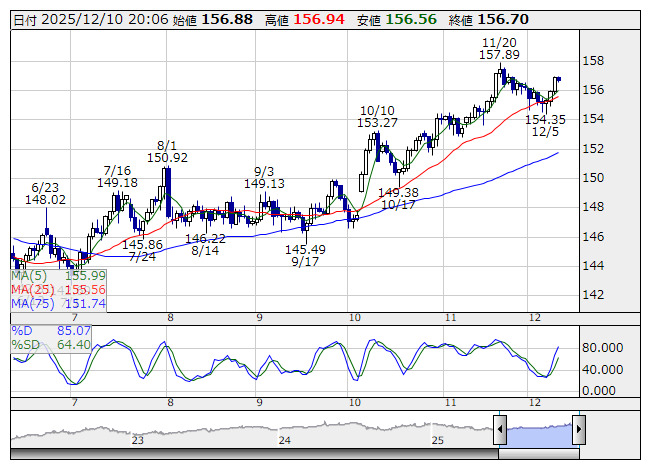The width and height of the screenshot is (653, 470).
Task: Click the bottom horizontal scrollbar thumb
Action: [539, 454]
